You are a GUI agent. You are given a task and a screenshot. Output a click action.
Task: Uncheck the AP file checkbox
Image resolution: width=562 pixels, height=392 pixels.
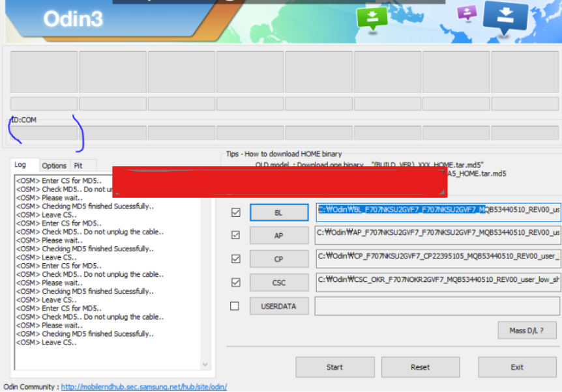[235, 235]
